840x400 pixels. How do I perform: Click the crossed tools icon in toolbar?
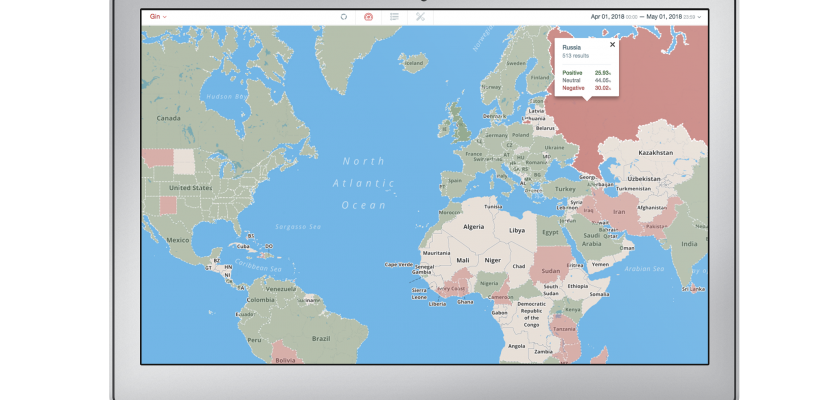[x=421, y=17]
